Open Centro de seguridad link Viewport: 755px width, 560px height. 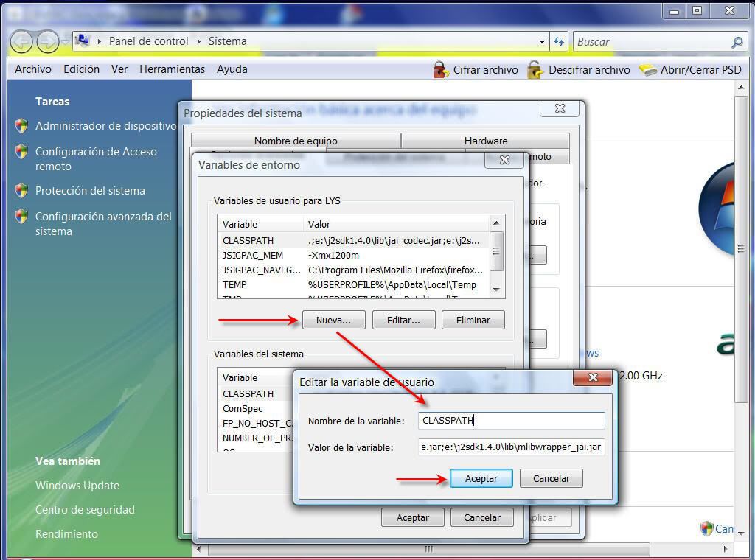click(85, 509)
